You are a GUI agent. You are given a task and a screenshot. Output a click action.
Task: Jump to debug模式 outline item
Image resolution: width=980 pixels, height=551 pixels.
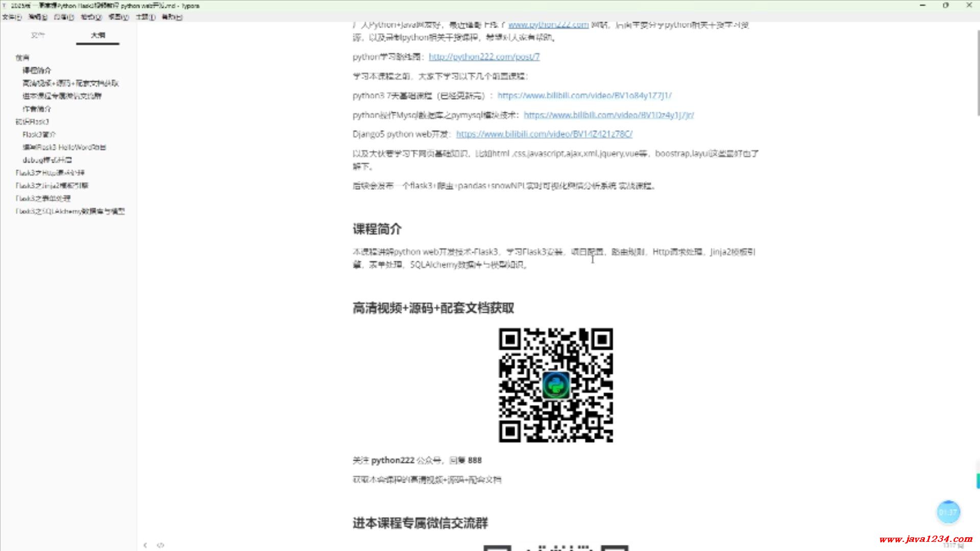point(47,160)
